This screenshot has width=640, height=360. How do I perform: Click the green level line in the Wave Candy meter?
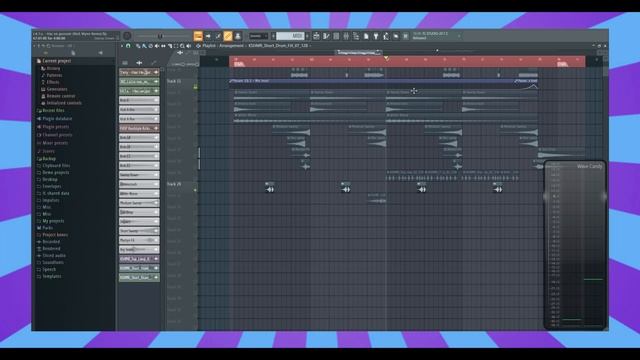point(593,279)
